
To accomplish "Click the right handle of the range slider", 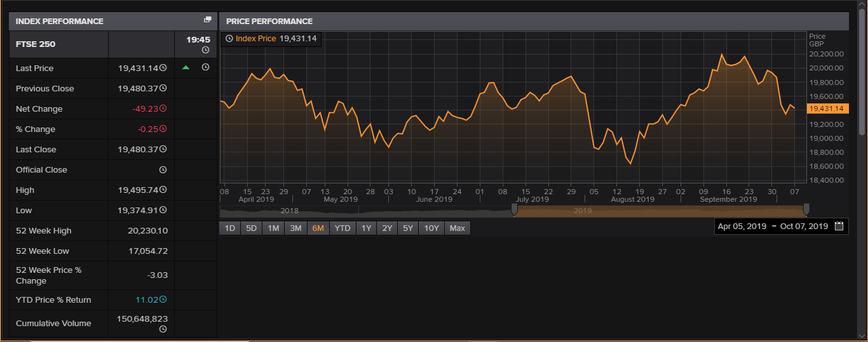I will [806, 210].
